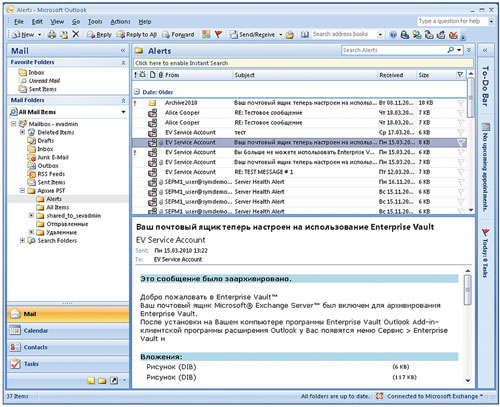Click the Search Alerts magnifier icon
This screenshot has width=500, height=407.
click(x=451, y=50)
